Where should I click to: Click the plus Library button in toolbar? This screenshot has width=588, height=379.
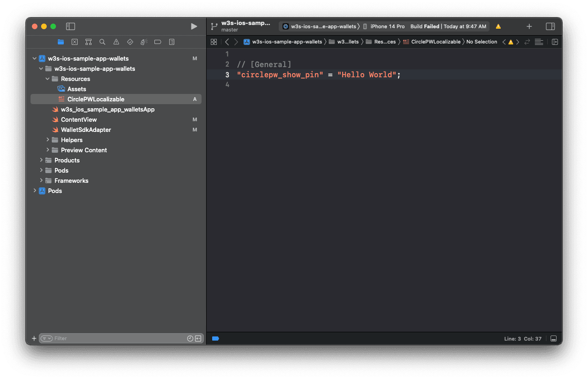[529, 26]
